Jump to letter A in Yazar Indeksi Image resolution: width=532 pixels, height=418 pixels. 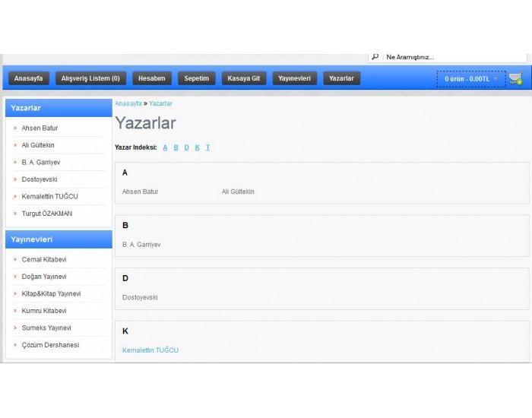click(165, 147)
